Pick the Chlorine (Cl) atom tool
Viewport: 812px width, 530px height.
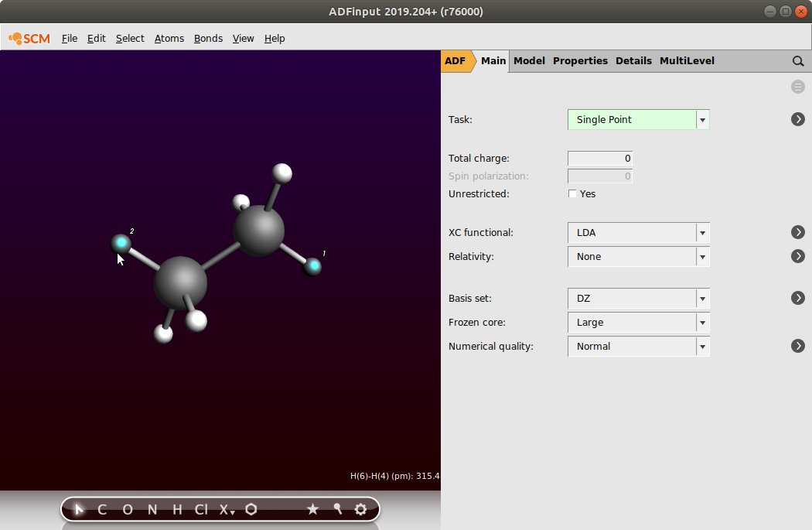click(201, 509)
